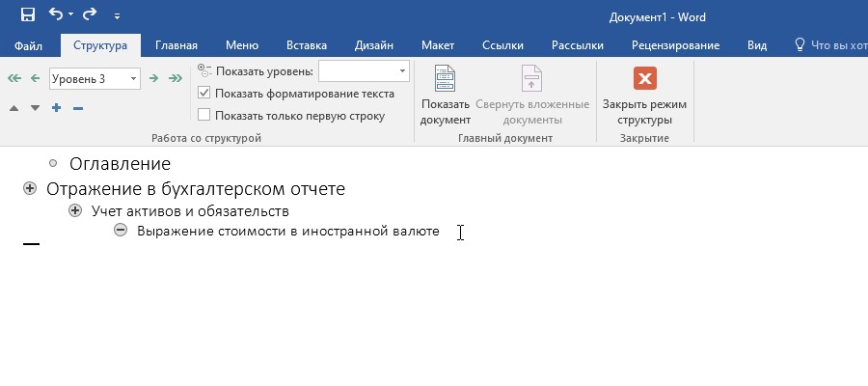
Task: Click the heading Отражение в бухгалтерском отчете
Action: point(196,189)
